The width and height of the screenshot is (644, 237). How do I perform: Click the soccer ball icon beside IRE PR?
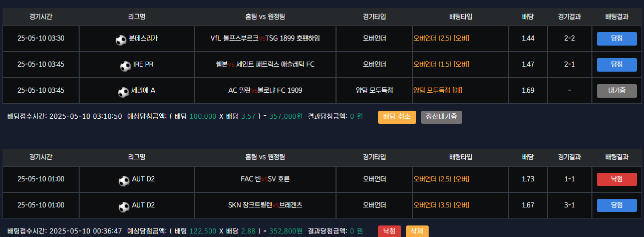tap(125, 66)
